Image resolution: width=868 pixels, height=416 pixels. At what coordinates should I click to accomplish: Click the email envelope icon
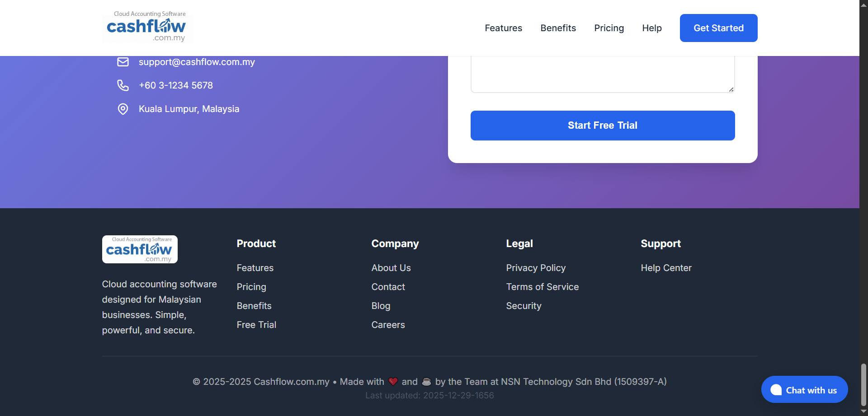click(x=123, y=62)
